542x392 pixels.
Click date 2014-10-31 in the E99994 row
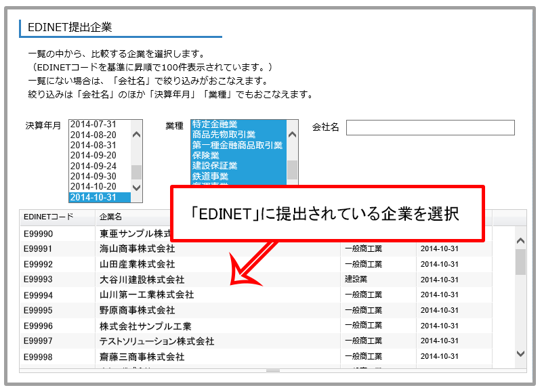[440, 295]
